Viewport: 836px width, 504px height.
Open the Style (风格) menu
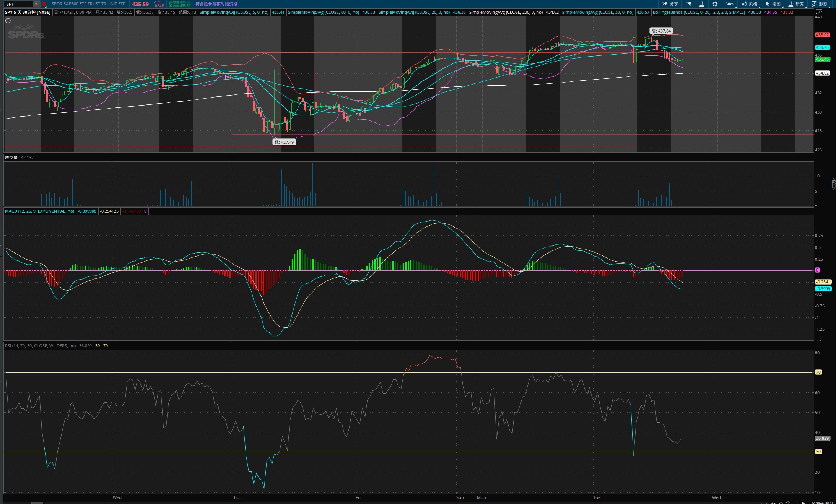click(x=750, y=4)
